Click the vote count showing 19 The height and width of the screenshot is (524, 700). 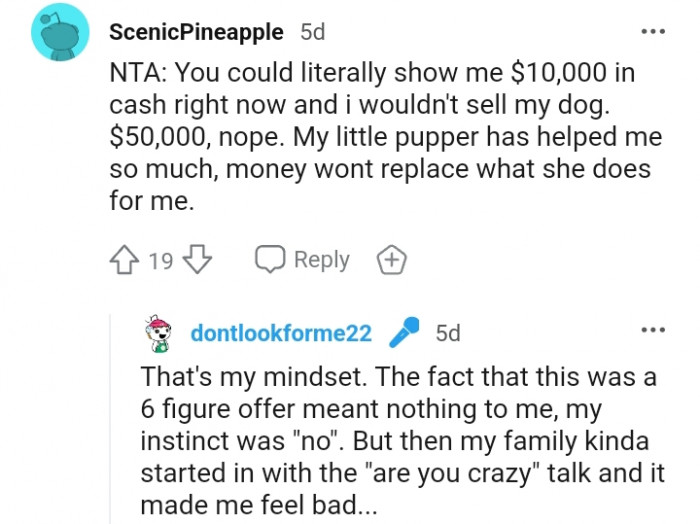[160, 261]
